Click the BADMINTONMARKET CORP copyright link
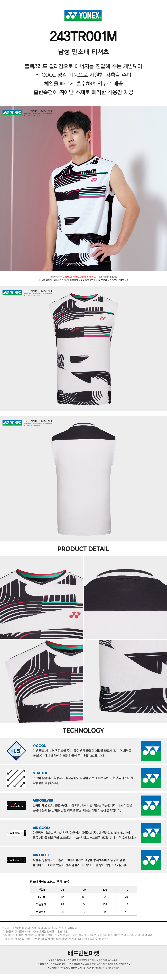 pos(79,277)
